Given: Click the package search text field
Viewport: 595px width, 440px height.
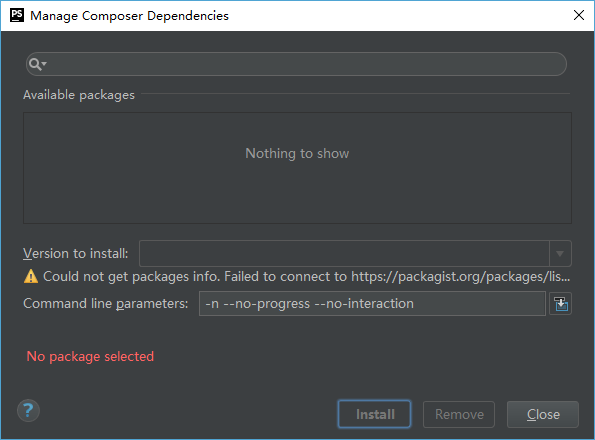Looking at the screenshot, I should [296, 64].
